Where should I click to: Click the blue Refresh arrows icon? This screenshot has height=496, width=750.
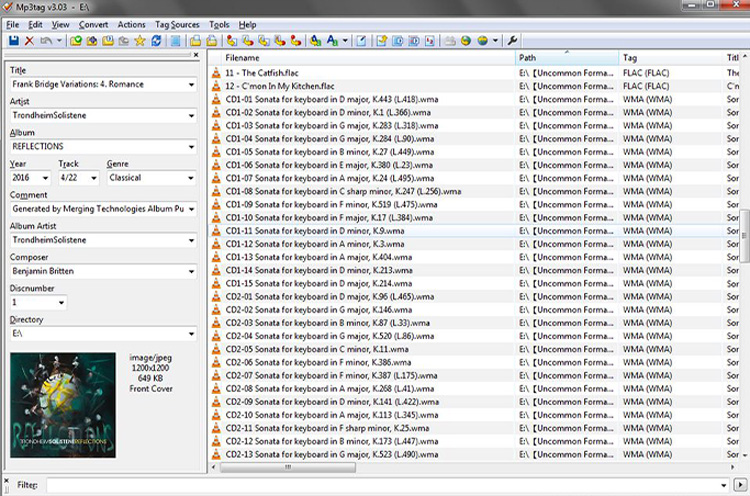(156, 41)
